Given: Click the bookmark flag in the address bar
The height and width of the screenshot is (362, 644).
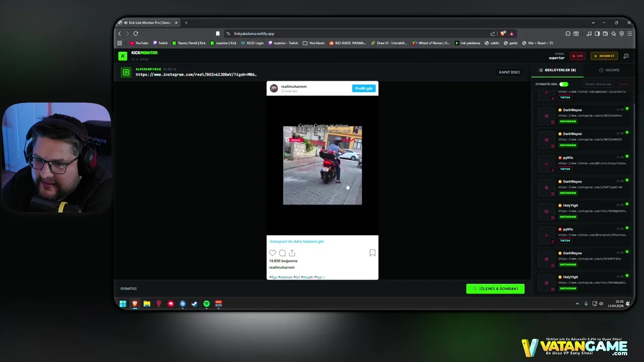Looking at the screenshot, I should [x=217, y=34].
